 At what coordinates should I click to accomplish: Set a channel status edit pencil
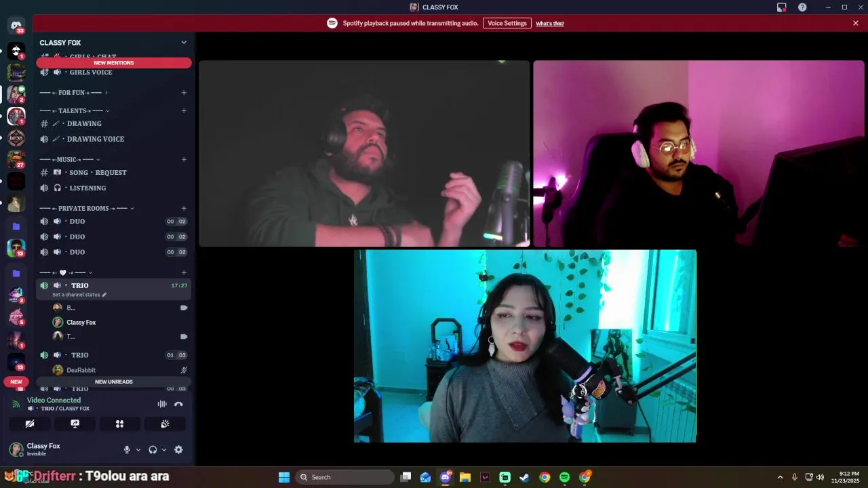[x=104, y=295]
